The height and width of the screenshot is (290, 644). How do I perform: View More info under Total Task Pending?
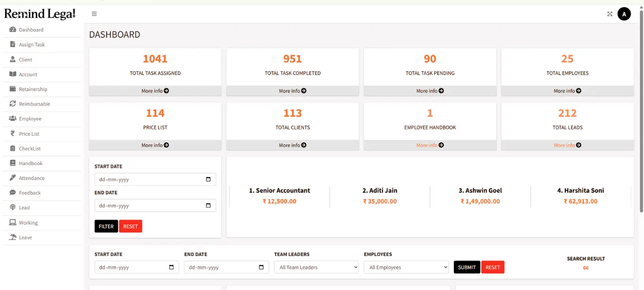coord(429,91)
